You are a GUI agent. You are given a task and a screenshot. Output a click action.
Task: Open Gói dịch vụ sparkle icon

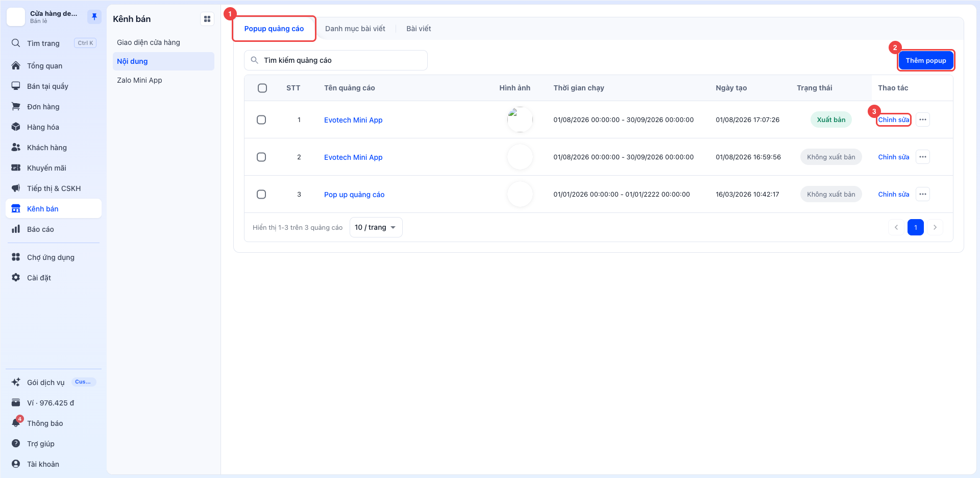(x=16, y=382)
